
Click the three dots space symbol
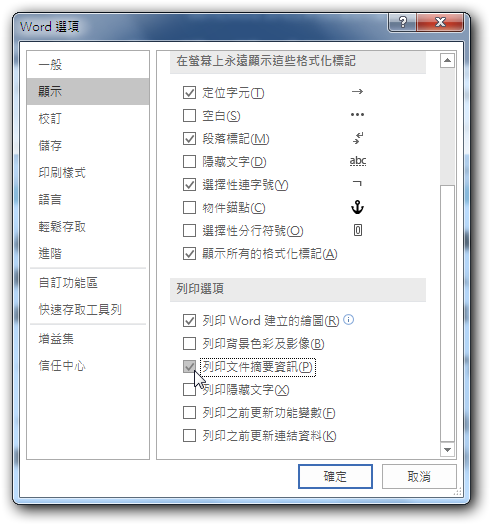pos(357,115)
